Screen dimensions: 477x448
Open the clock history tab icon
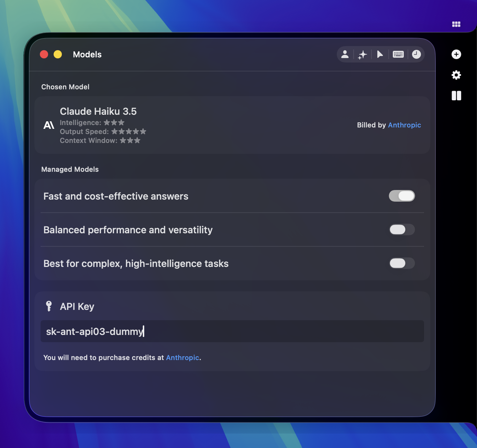click(x=416, y=54)
